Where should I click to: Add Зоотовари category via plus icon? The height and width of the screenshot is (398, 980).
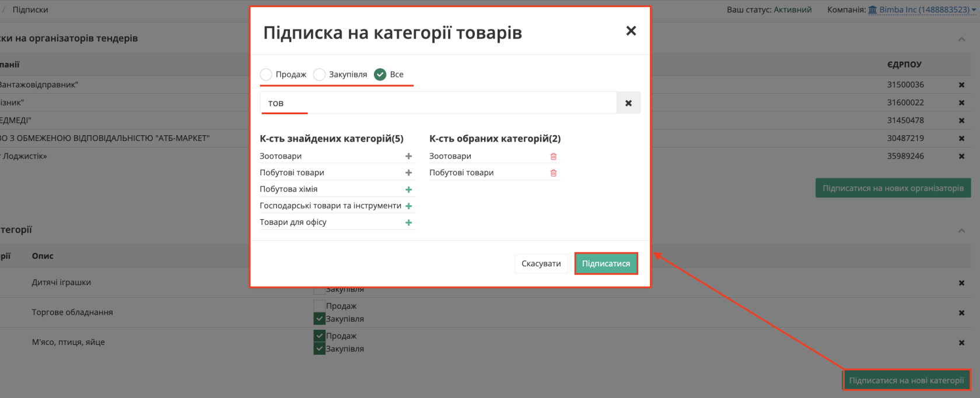pyautogui.click(x=408, y=156)
